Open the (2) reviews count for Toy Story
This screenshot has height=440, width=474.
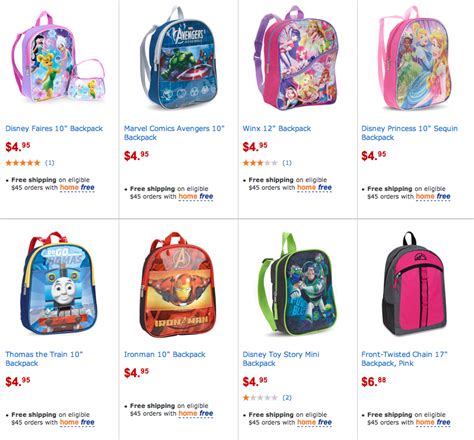pos(287,398)
